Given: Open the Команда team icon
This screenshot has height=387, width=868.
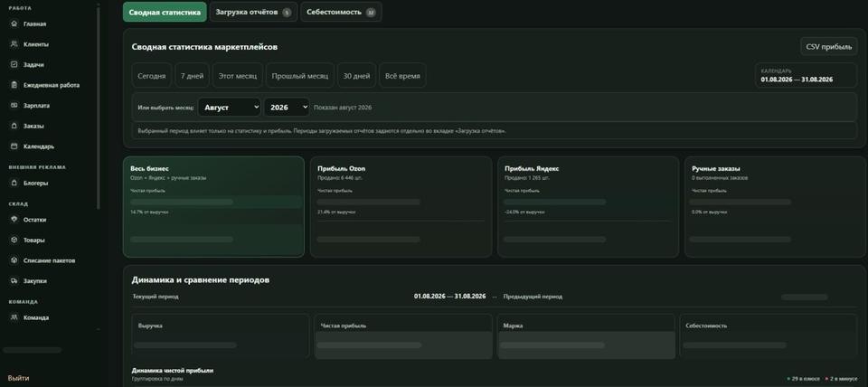Looking at the screenshot, I should (14, 317).
